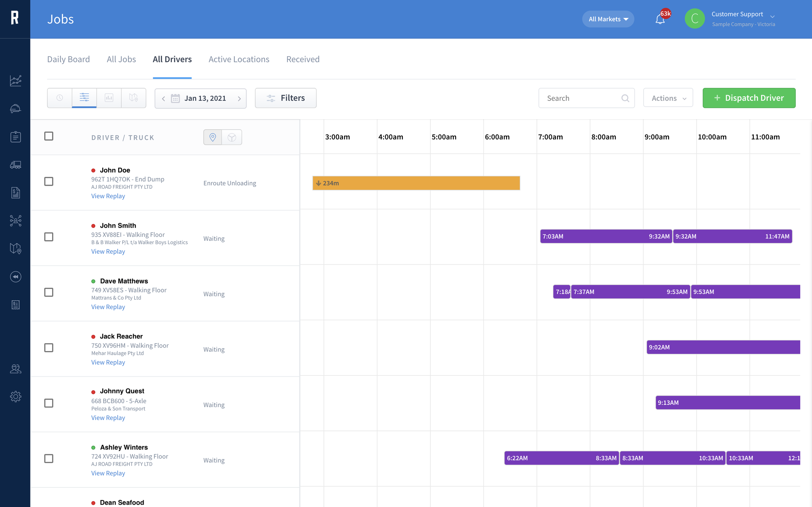
Task: Check the Dave Matthews row checkbox
Action: coord(49,292)
